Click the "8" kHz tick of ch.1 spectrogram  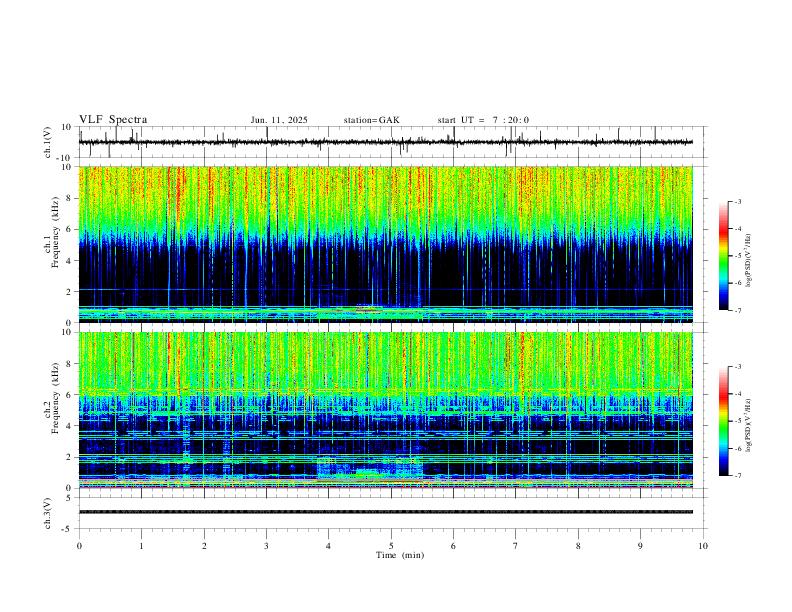coord(70,198)
